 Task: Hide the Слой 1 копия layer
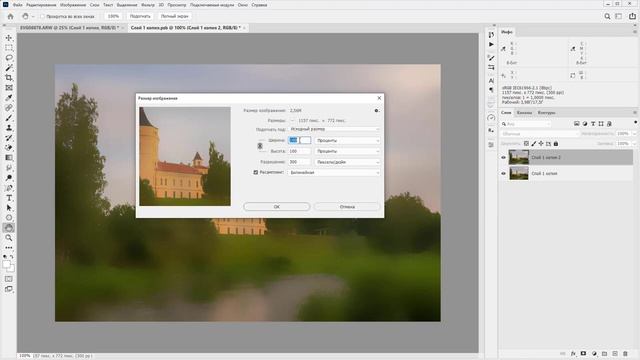click(x=503, y=173)
